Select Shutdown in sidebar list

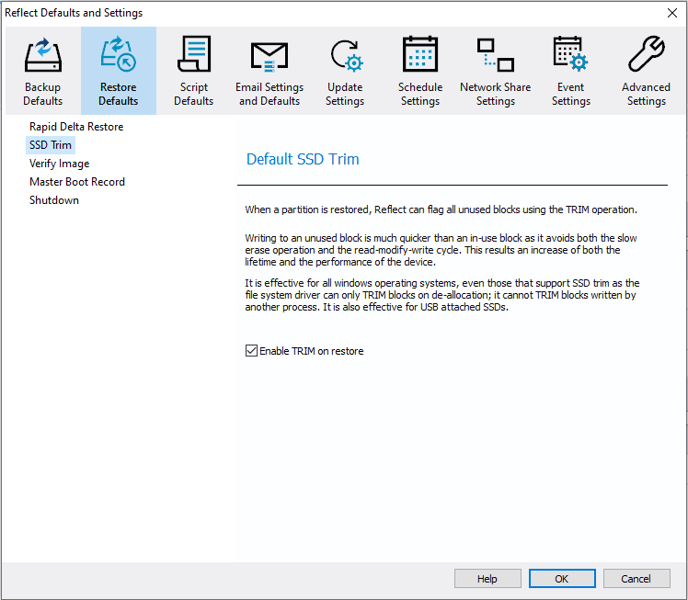coord(54,200)
